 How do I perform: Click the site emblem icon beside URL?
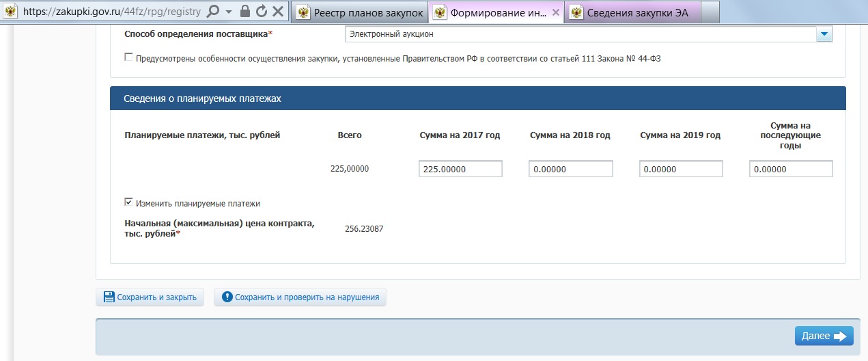(10, 12)
